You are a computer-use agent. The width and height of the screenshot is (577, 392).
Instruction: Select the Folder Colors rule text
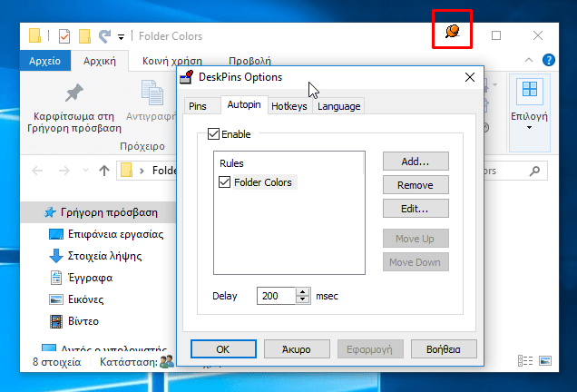click(x=263, y=182)
